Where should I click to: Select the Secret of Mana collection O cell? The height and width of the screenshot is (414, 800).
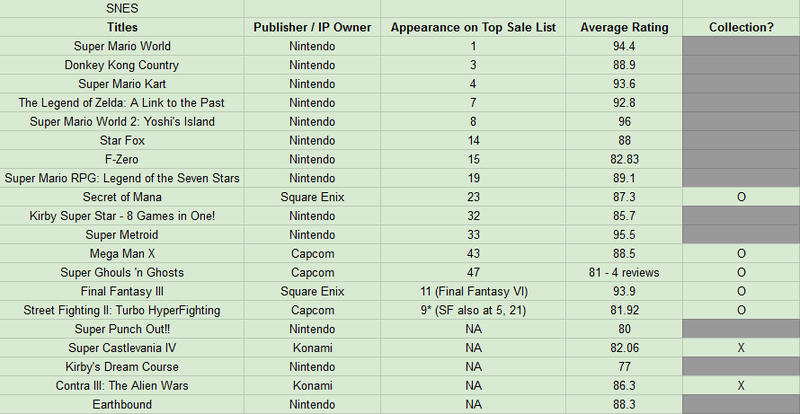[x=741, y=197]
